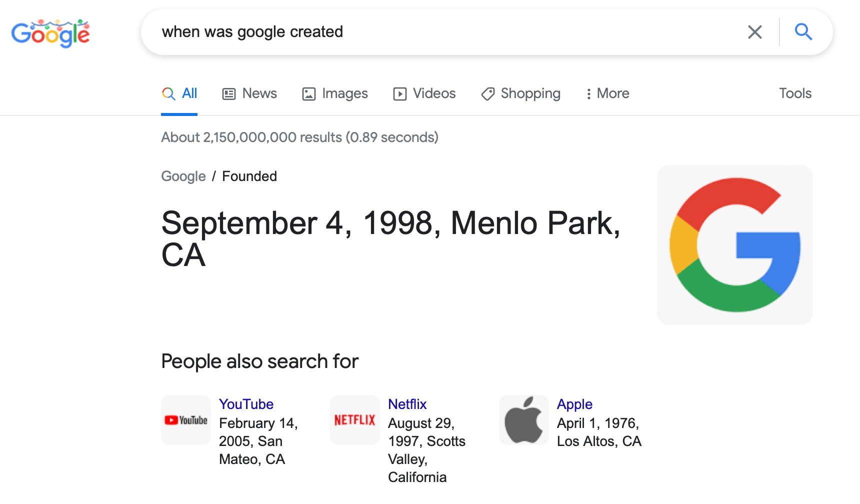Viewport: 860px width, 504px height.
Task: Click the Google holiday logo
Action: coord(50,33)
